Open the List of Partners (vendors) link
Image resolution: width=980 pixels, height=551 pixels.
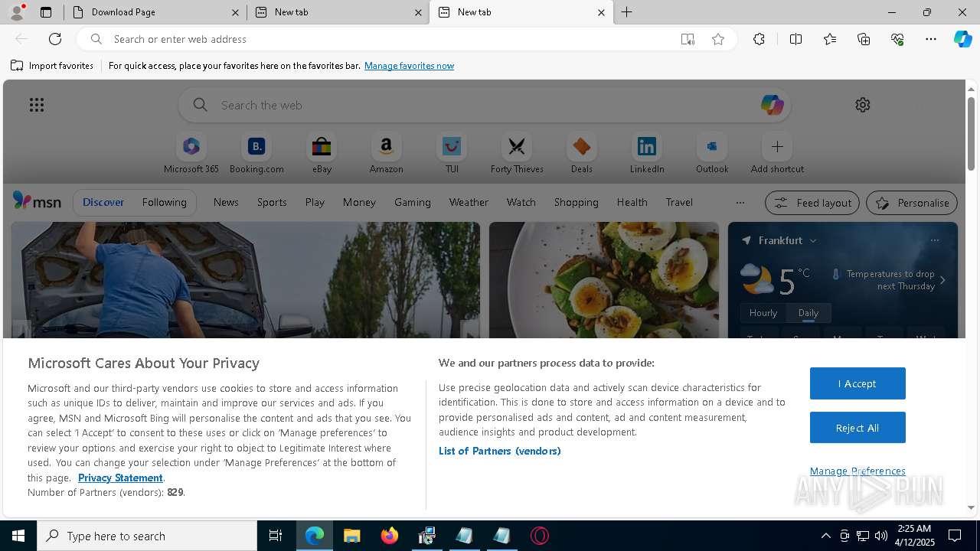pos(499,451)
